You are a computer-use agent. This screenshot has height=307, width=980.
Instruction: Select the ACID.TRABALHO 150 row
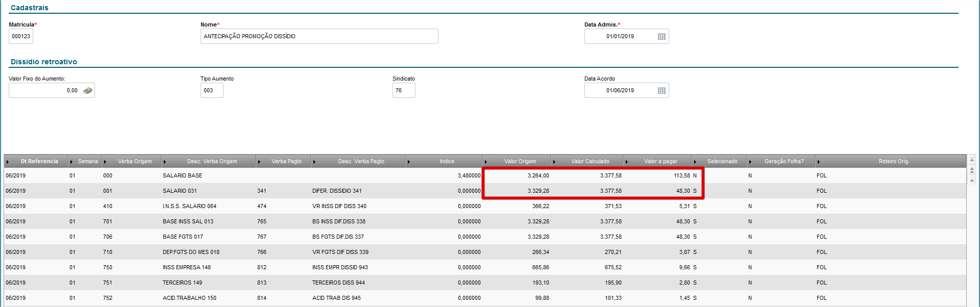pos(485,298)
